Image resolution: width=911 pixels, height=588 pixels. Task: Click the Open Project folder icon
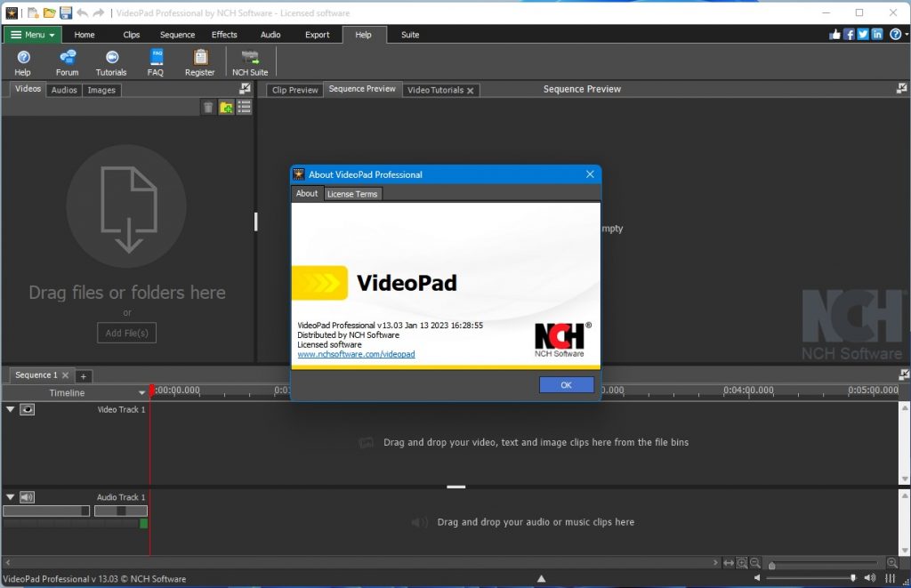[50, 12]
